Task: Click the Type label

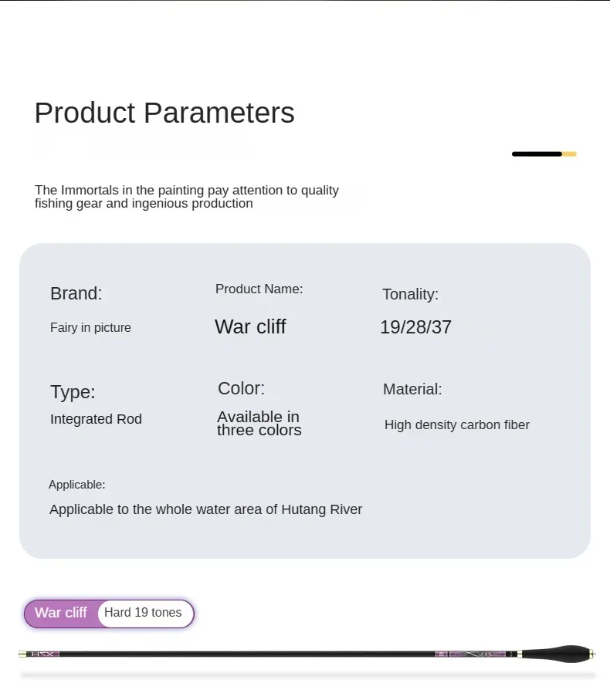Action: tap(73, 392)
